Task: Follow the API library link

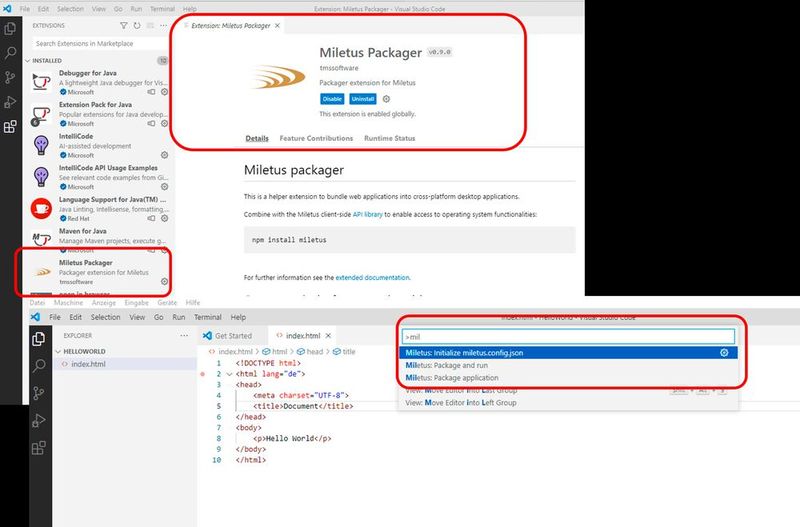Action: (x=367, y=214)
